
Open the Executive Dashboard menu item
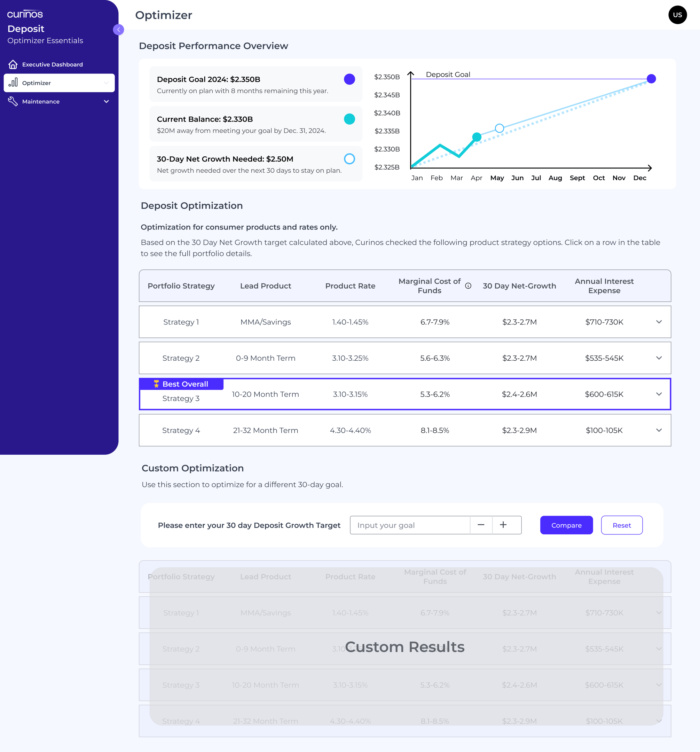(x=52, y=64)
